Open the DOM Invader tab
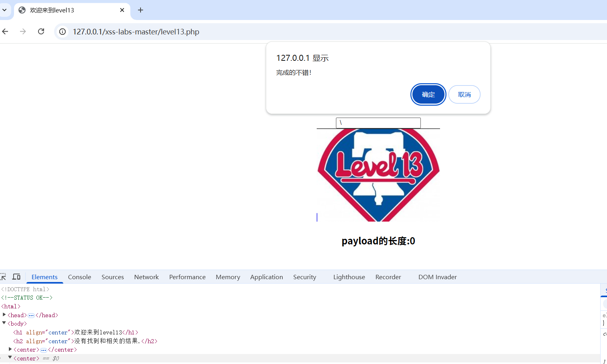This screenshot has height=364, width=607. pos(438,277)
